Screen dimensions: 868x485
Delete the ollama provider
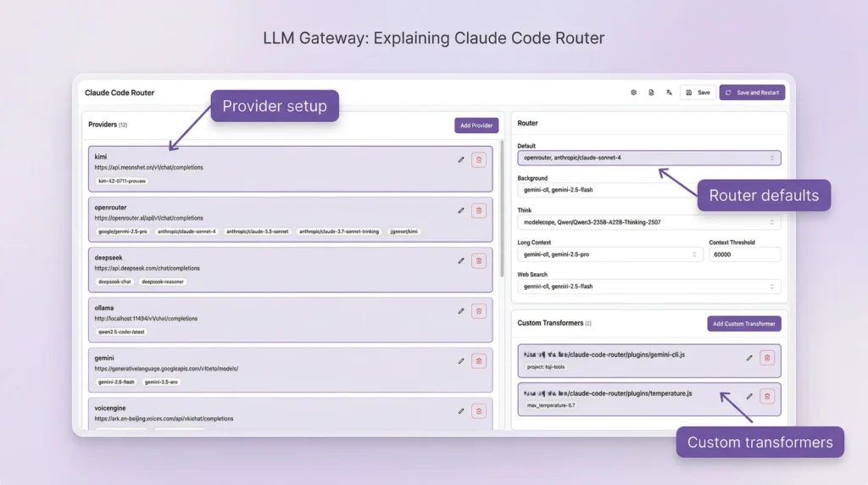click(x=479, y=311)
